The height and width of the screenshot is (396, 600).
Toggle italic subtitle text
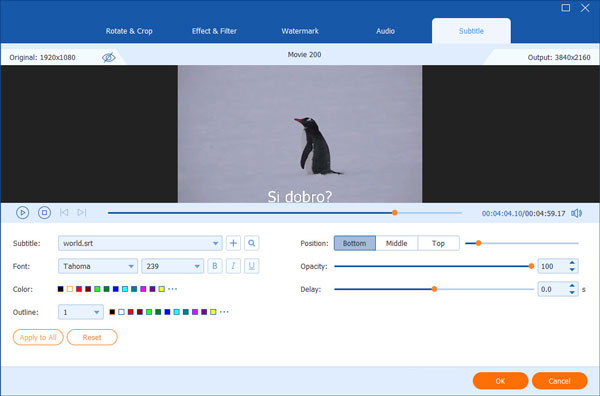(x=233, y=266)
